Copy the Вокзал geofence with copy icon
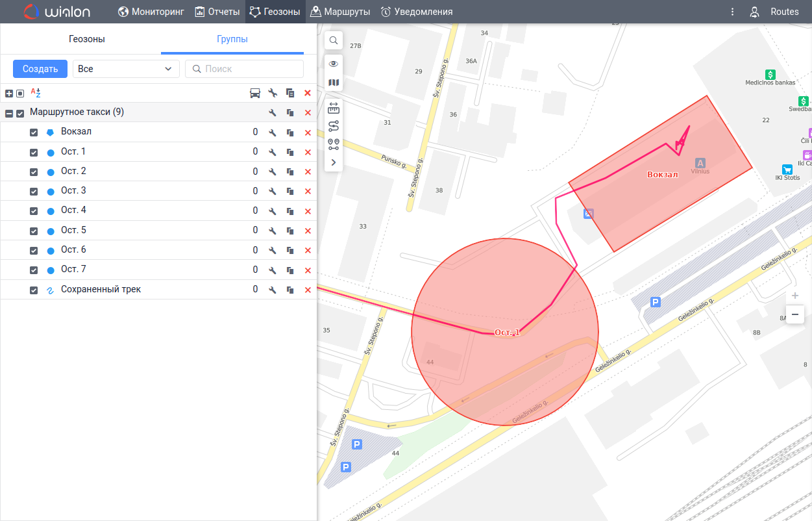Screen dimensions: 812x521 [x=290, y=133]
